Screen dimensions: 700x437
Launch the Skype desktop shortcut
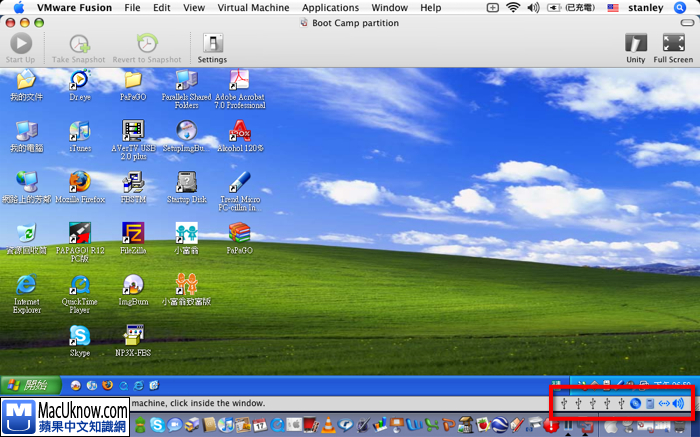(x=80, y=336)
